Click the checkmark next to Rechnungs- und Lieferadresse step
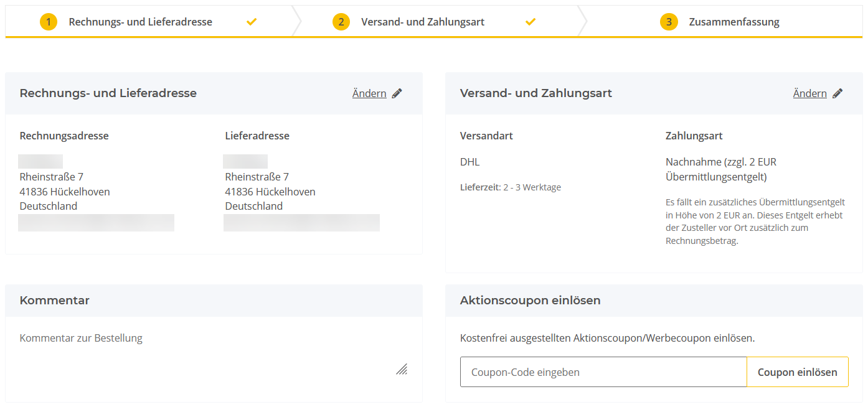 (252, 22)
